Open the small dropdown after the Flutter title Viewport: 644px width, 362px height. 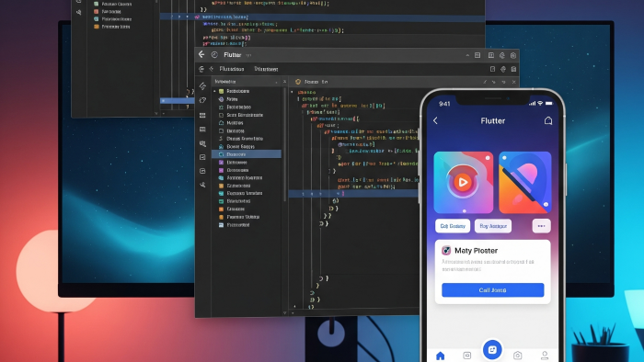click(x=248, y=55)
